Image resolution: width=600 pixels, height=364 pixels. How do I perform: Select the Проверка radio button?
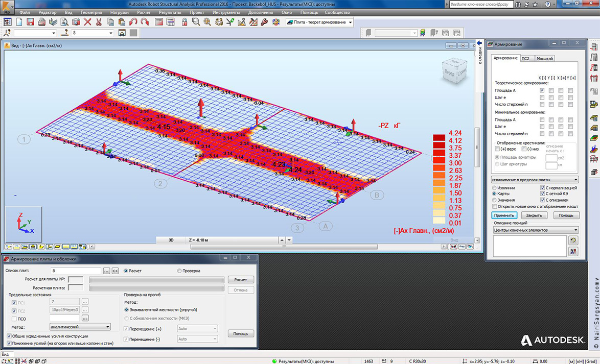click(179, 271)
